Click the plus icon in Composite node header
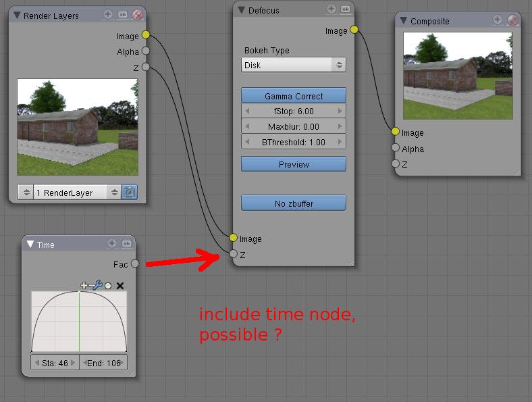The image size is (532, 402). [x=498, y=20]
